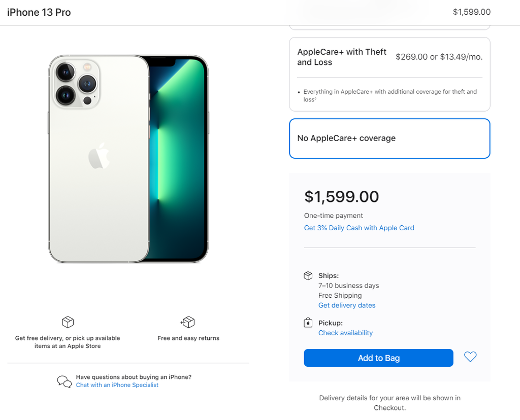Click the Apple logo on the phone image
Screen dimensions: 520x420
(x=99, y=156)
